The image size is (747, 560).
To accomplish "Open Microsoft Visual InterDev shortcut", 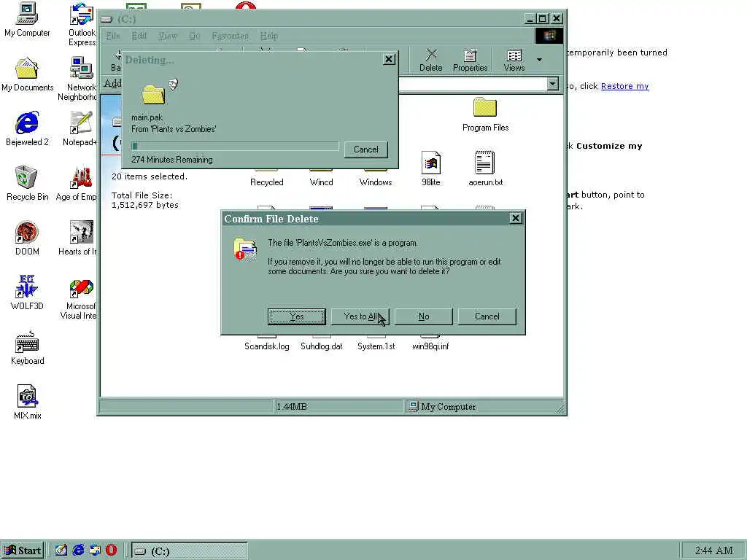I will pyautogui.click(x=79, y=297).
